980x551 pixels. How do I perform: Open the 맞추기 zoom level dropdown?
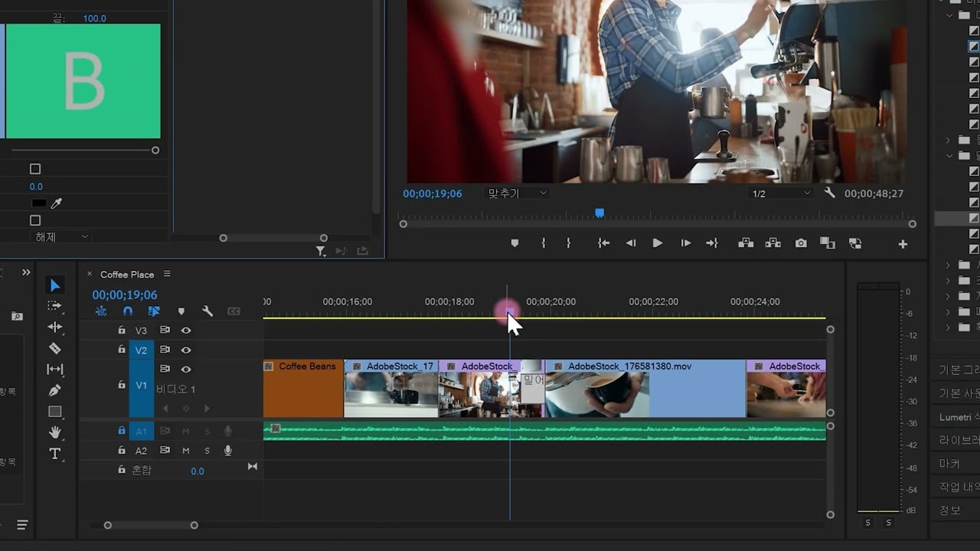coord(518,194)
